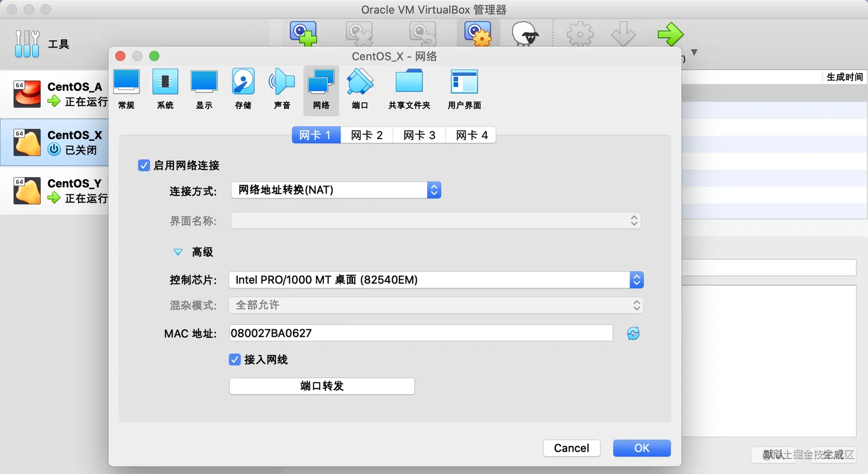Open the 用户界面 user interface section
The height and width of the screenshot is (474, 868).
464,89
